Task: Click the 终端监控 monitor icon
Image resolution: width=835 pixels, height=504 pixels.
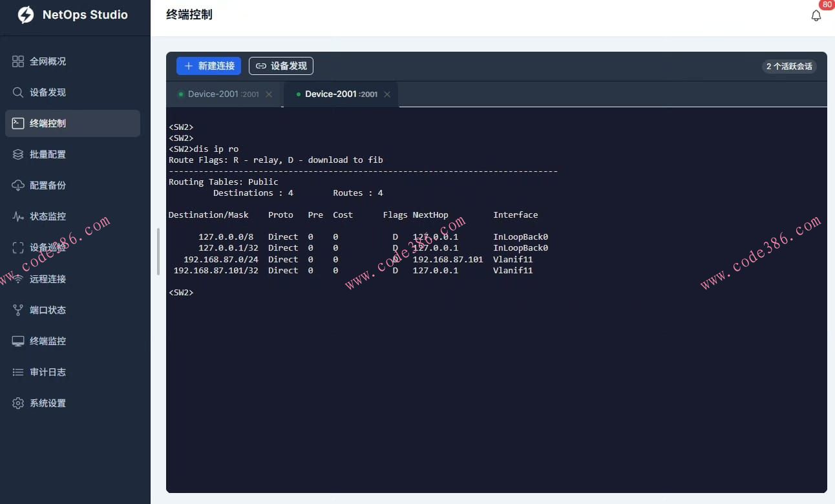Action: pyautogui.click(x=18, y=341)
